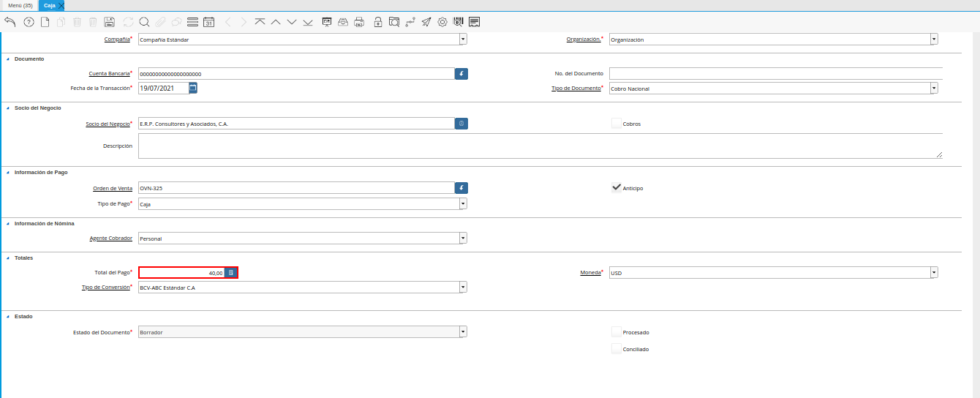The width and height of the screenshot is (980, 398).
Task: Open the Agente Cobrador dropdown
Action: coord(463,239)
